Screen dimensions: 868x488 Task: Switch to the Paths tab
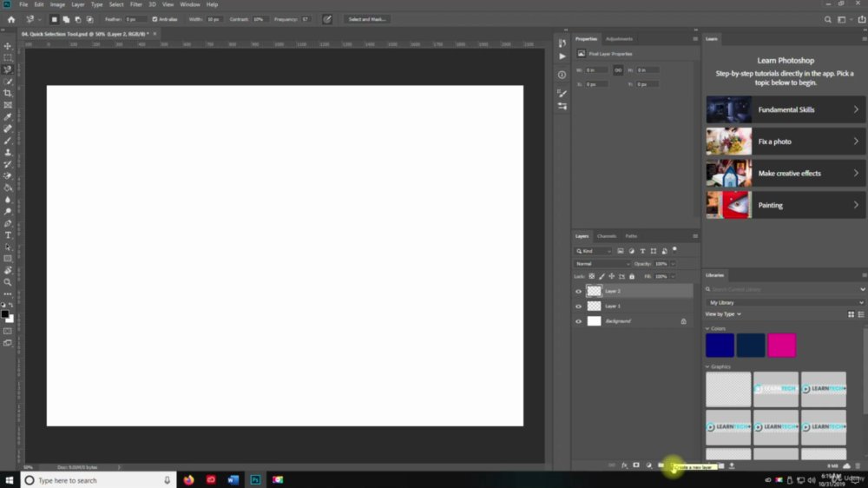(x=631, y=236)
